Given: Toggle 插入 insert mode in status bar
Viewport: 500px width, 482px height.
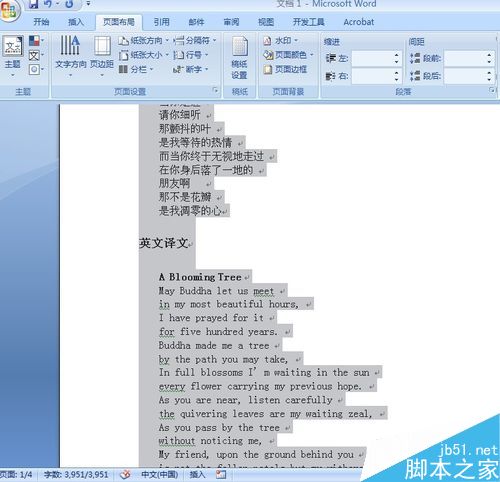Looking at the screenshot, I should click(197, 475).
